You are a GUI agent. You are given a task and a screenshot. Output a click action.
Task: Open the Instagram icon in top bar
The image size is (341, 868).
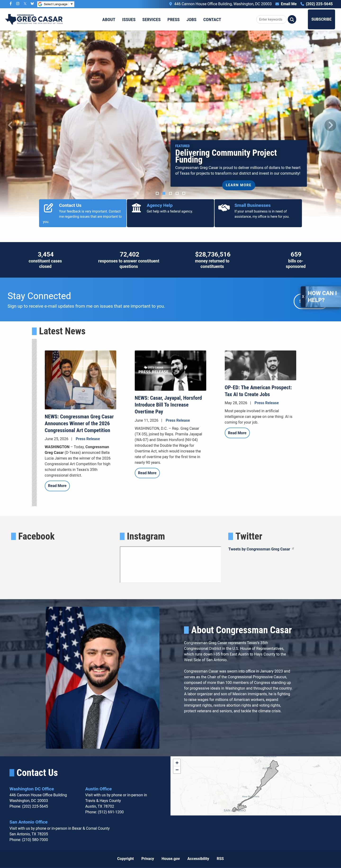coord(18,4)
